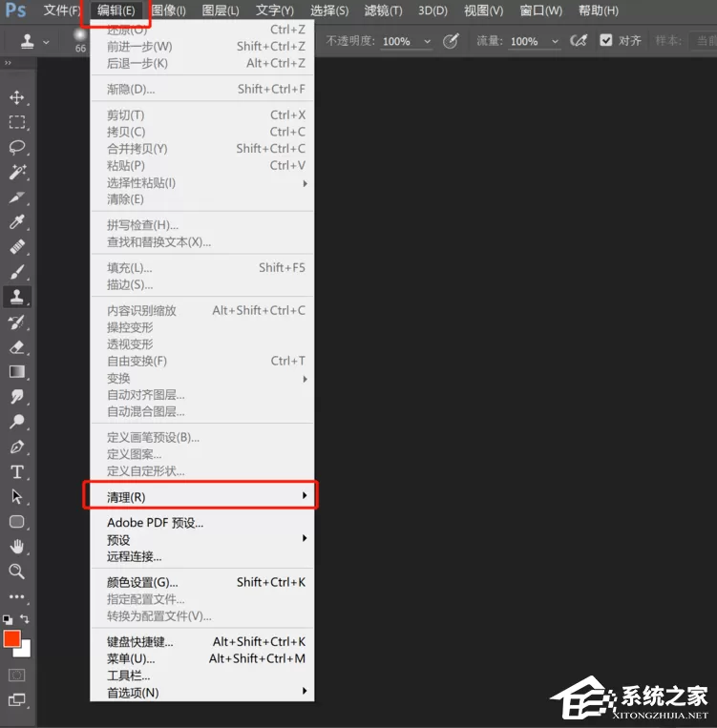Open 颜色设置(G)... dialog

coord(202,582)
